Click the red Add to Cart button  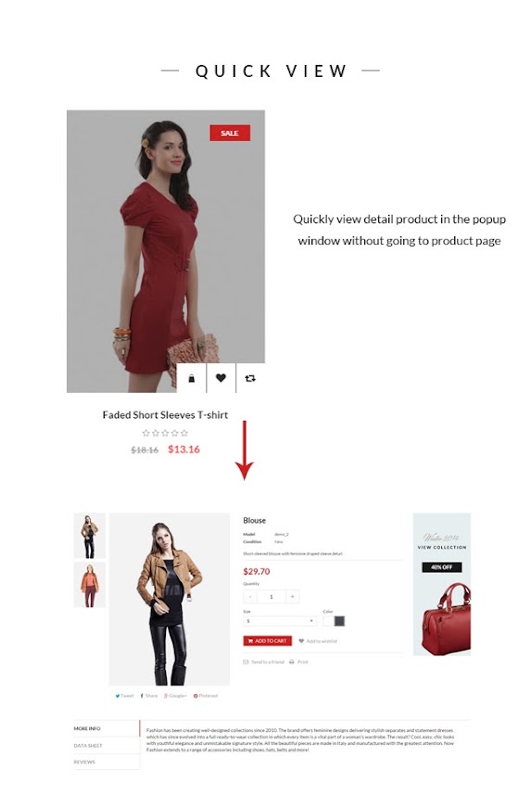pos(267,640)
